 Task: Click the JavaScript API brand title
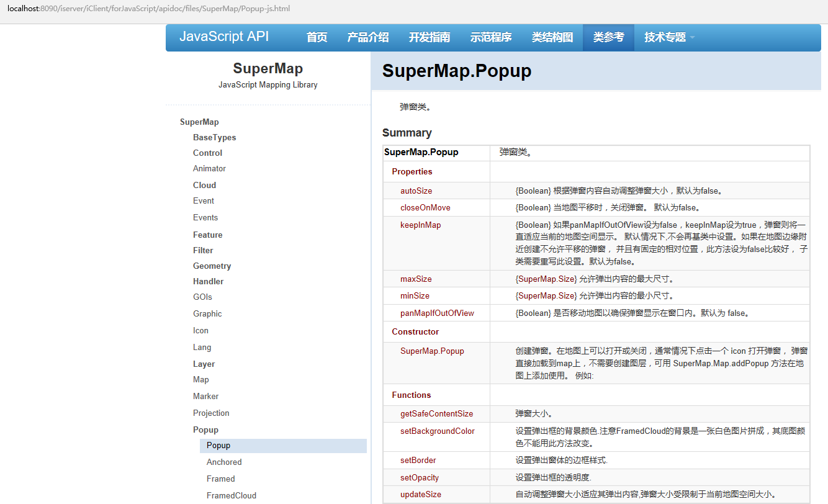(x=224, y=37)
